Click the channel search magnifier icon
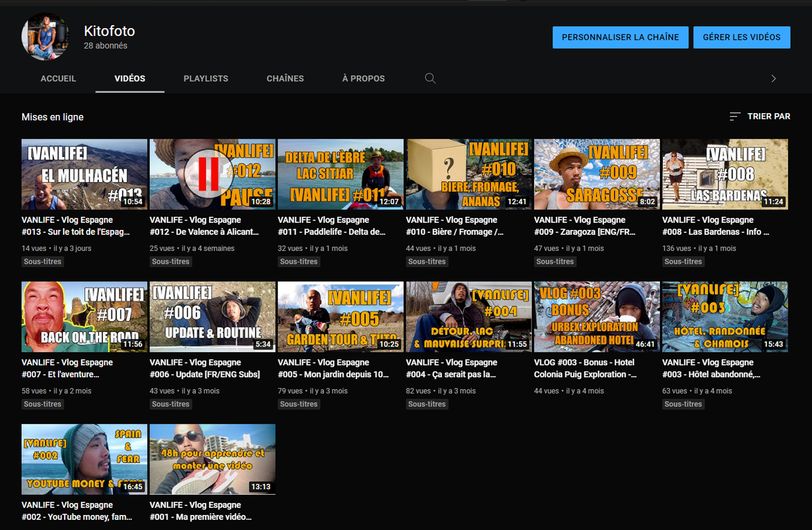812x530 pixels. pos(430,78)
